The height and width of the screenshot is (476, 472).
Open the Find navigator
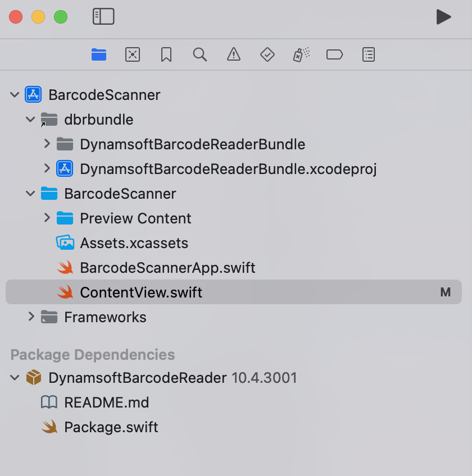(x=200, y=54)
